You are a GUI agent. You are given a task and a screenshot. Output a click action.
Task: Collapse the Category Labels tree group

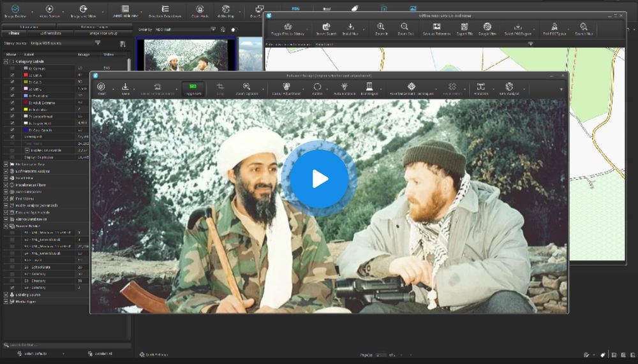(x=6, y=61)
